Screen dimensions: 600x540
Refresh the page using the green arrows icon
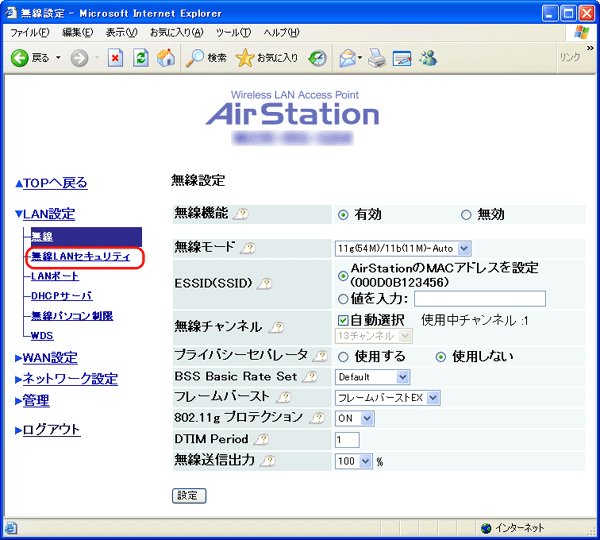(141, 58)
